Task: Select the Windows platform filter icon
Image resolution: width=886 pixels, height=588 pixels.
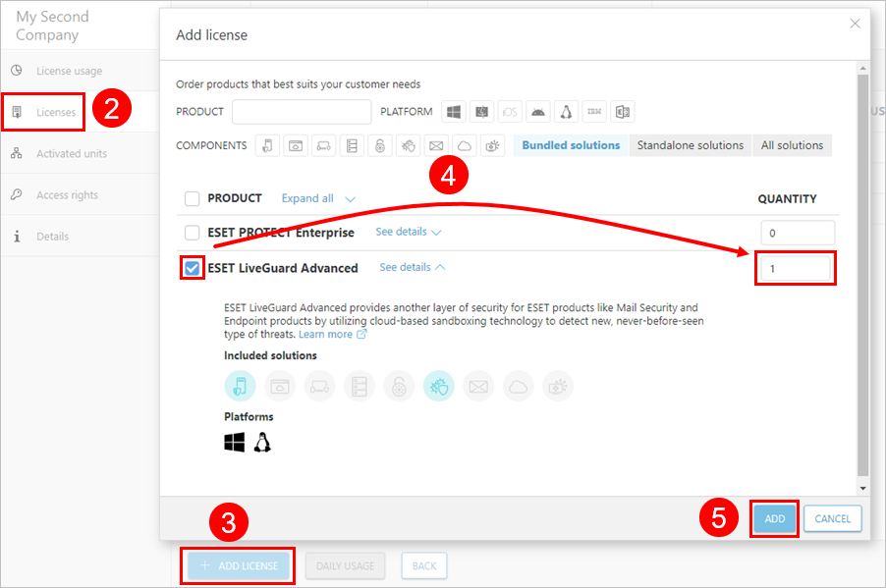Action: click(453, 111)
